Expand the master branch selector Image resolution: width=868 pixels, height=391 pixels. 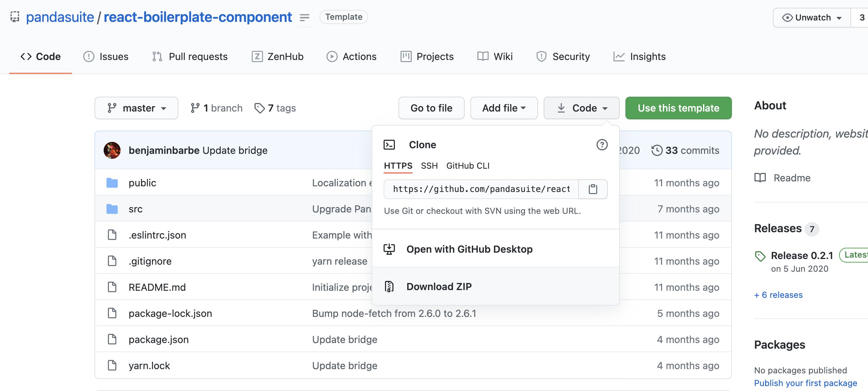point(136,108)
